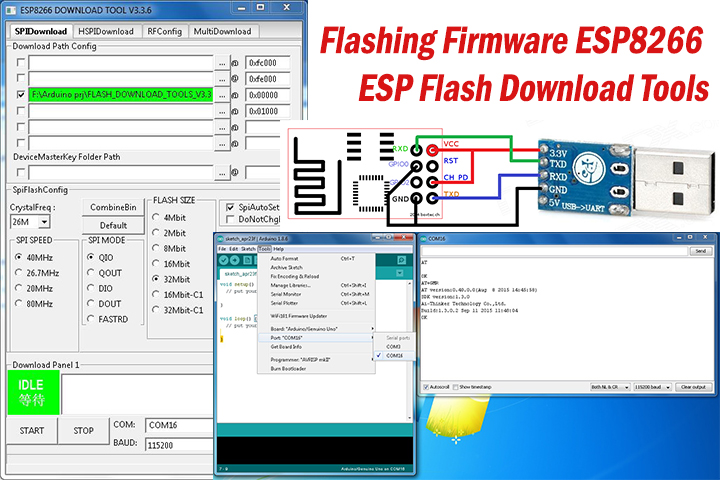This screenshot has width=720, height=480.
Task: Choose Burn Bootloader from Tools menu
Action: point(316,368)
